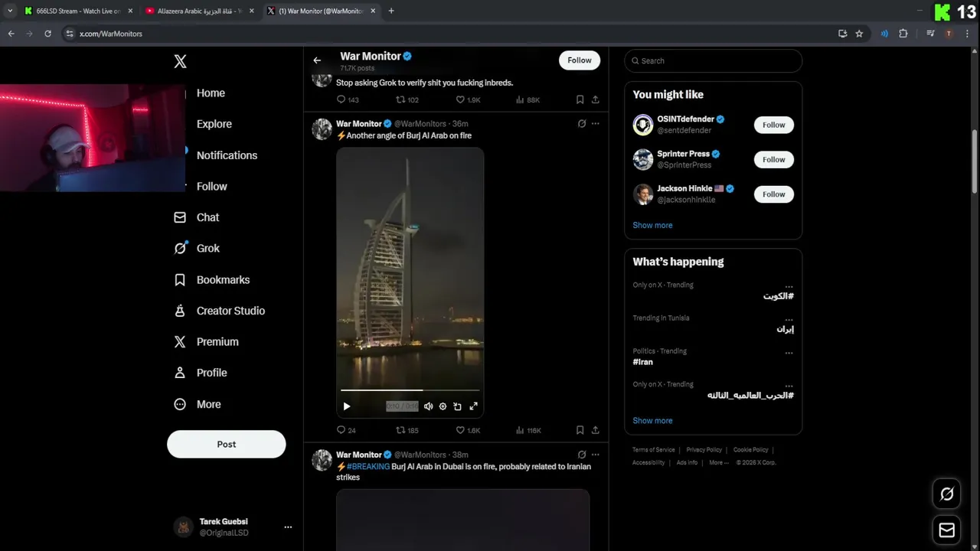Follow Jackson Hinkle

(774, 194)
